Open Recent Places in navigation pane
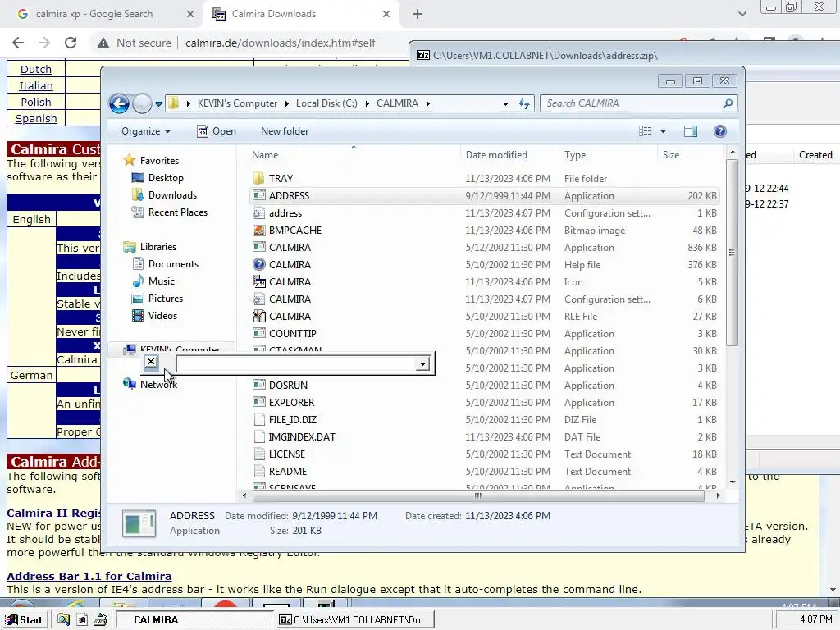840x630 pixels. pyautogui.click(x=177, y=212)
